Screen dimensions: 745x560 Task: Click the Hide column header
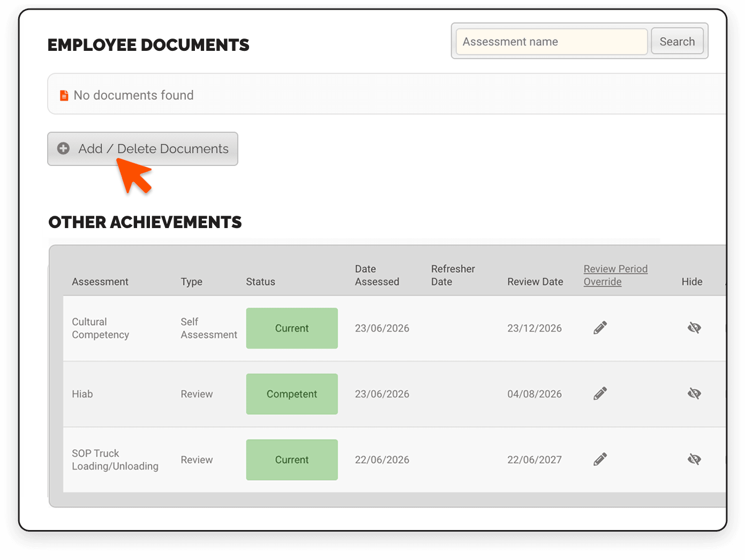692,282
